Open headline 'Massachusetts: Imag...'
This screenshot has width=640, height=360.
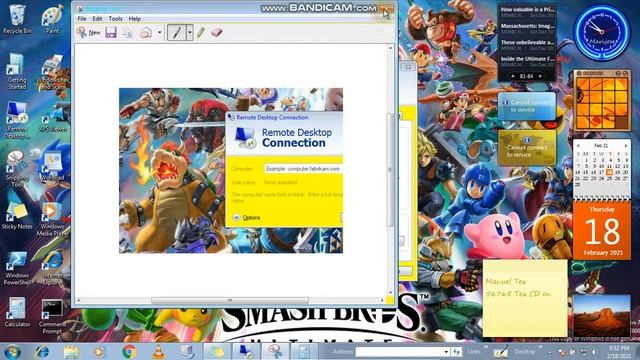[527, 26]
